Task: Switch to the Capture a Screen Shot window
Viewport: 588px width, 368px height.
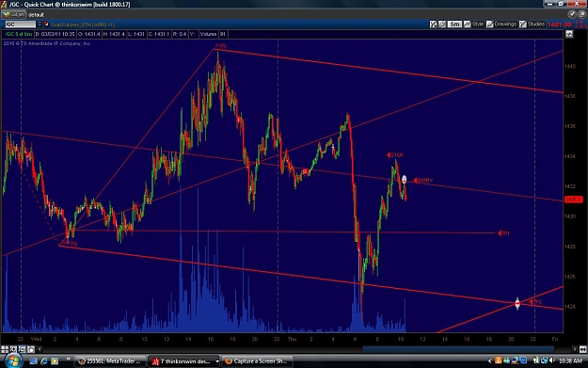Action: click(x=257, y=361)
